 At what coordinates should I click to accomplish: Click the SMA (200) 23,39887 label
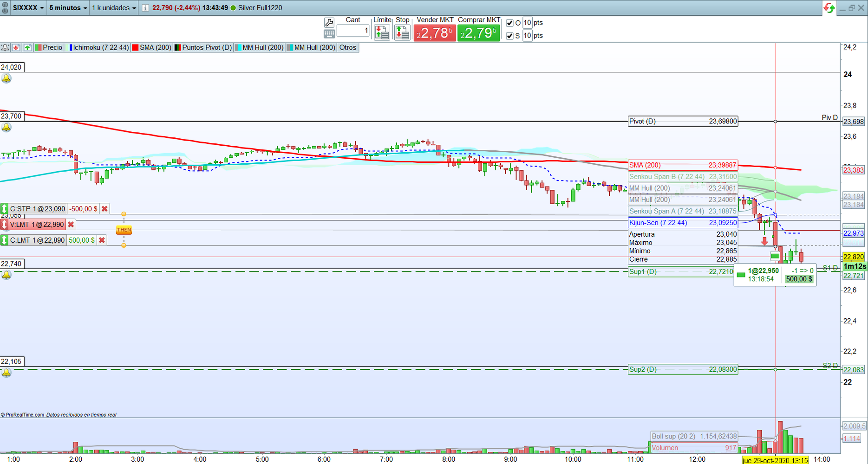click(683, 165)
